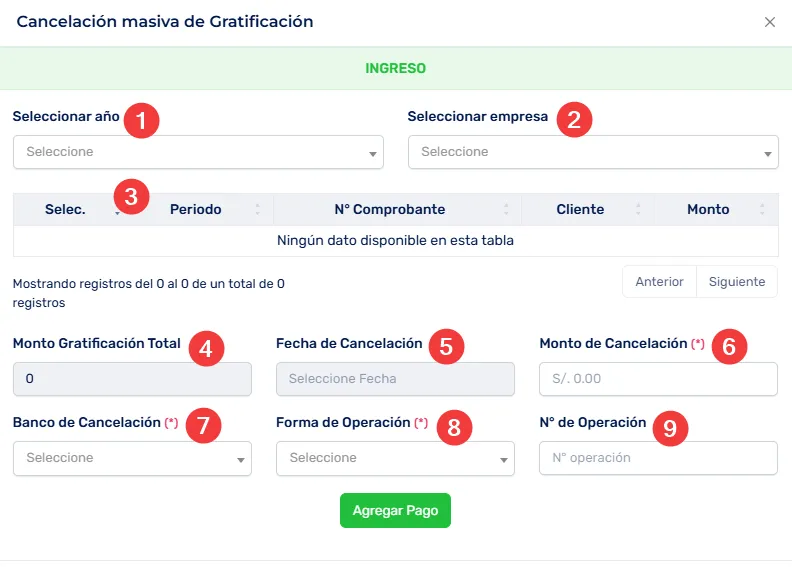Click red marker number 9

(x=669, y=427)
